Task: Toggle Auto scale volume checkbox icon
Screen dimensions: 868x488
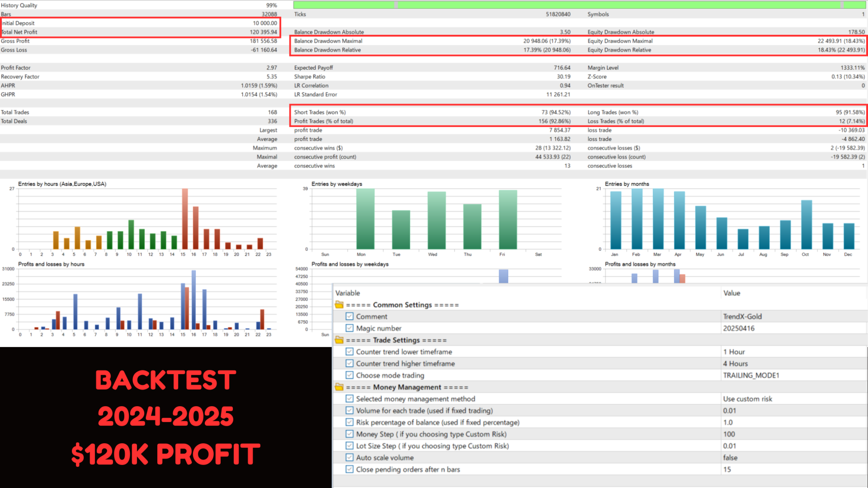Action: (x=349, y=457)
